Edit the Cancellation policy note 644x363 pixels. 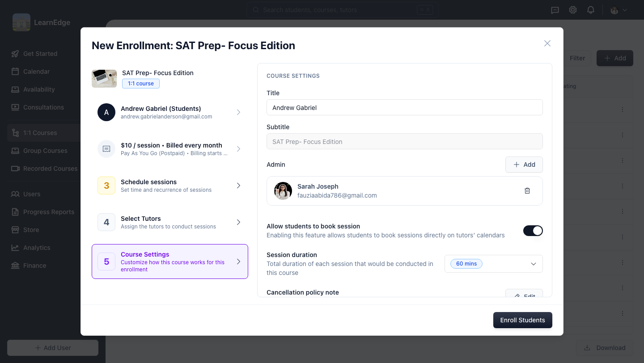click(x=524, y=293)
